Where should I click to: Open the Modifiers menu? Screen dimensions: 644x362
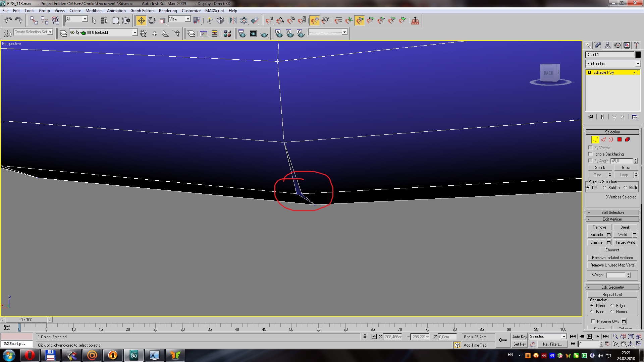click(94, 11)
